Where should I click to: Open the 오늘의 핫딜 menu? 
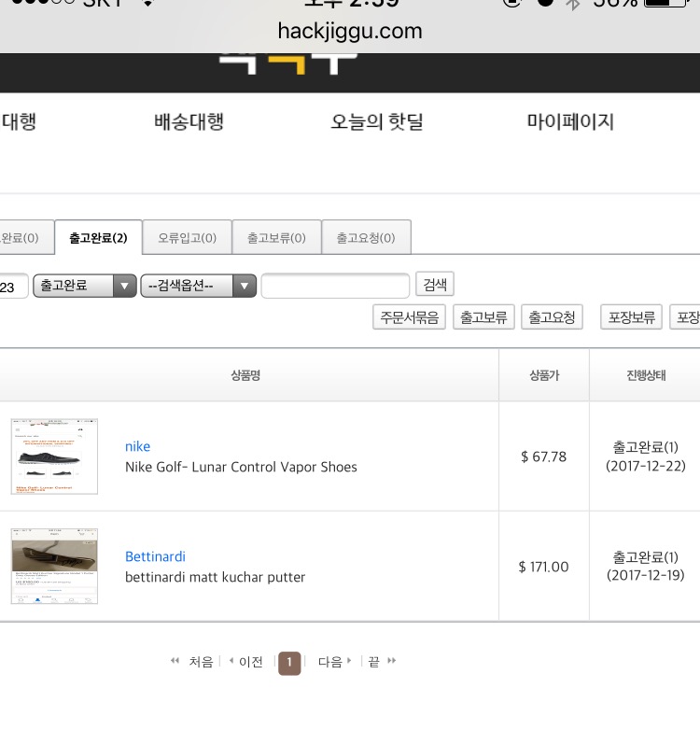pos(376,121)
